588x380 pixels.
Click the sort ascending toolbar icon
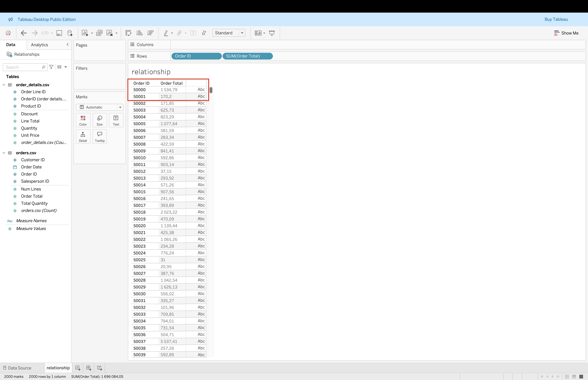139,33
